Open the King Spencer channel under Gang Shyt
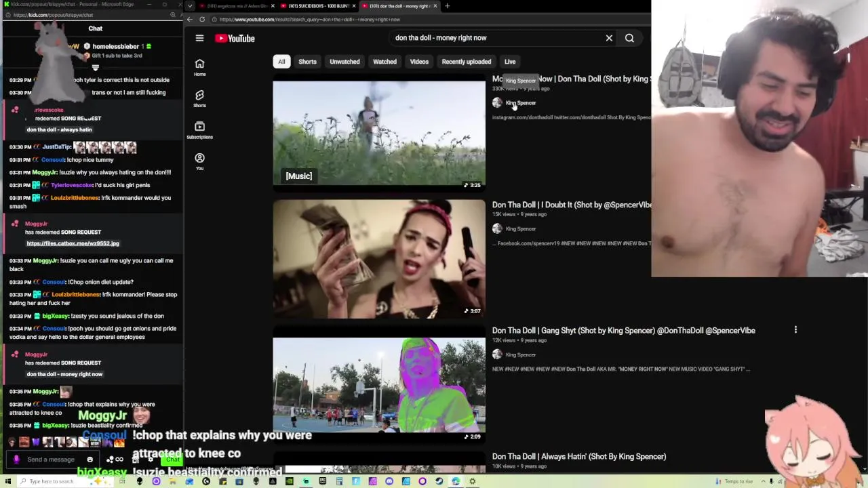 coord(521,355)
